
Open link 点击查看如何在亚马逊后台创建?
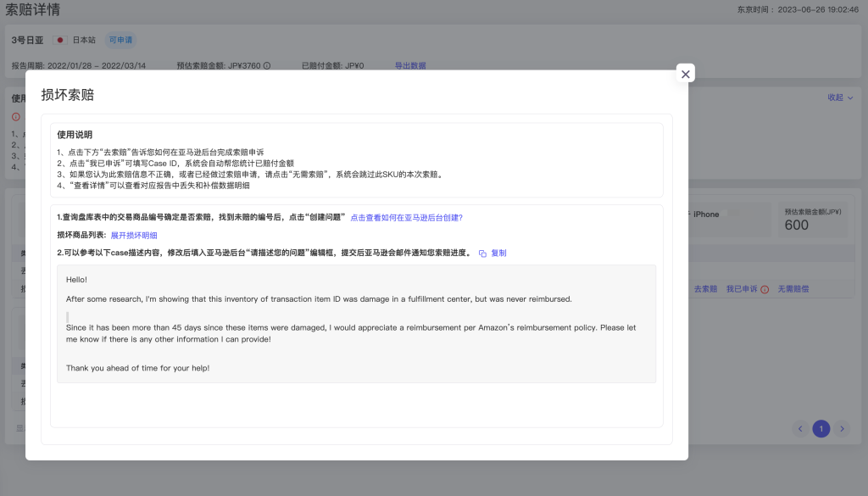click(x=406, y=218)
